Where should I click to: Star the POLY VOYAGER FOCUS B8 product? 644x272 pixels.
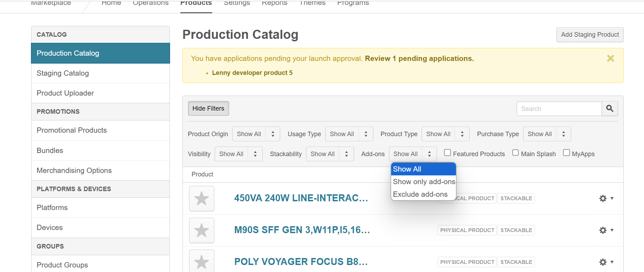[x=202, y=261]
